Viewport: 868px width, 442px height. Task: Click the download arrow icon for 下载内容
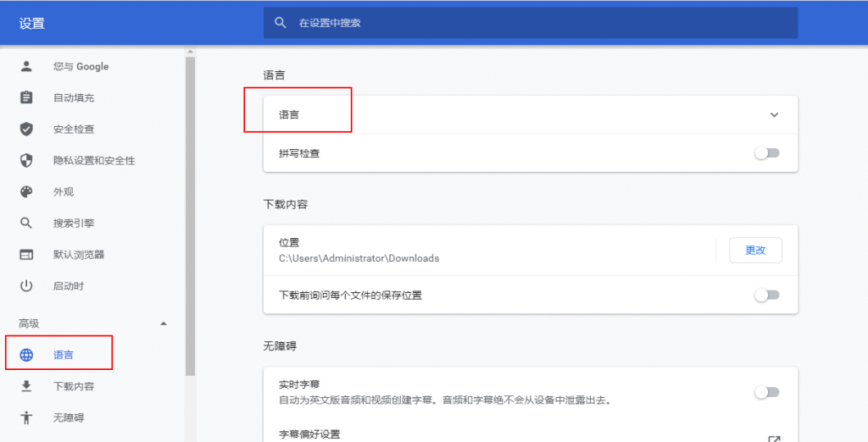point(26,386)
